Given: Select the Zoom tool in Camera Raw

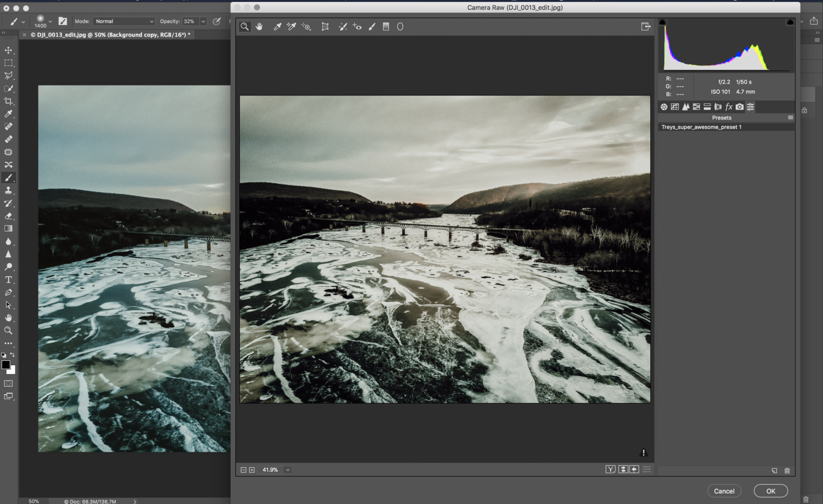Looking at the screenshot, I should pyautogui.click(x=244, y=26).
